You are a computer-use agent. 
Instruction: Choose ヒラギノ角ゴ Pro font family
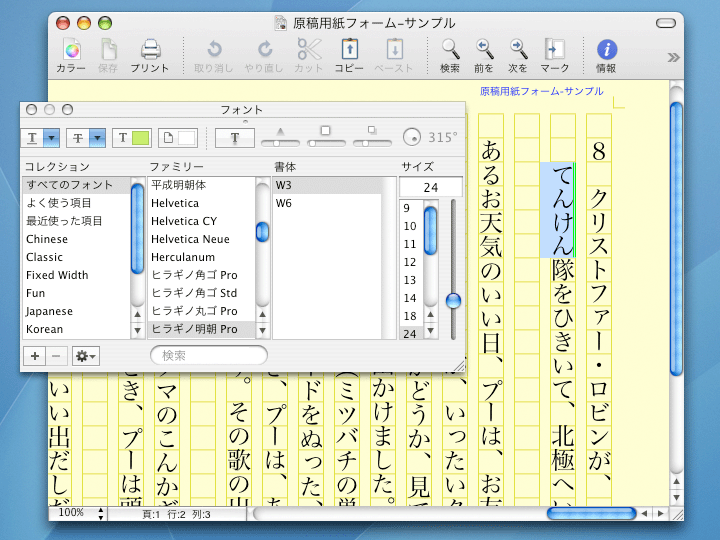coord(201,275)
